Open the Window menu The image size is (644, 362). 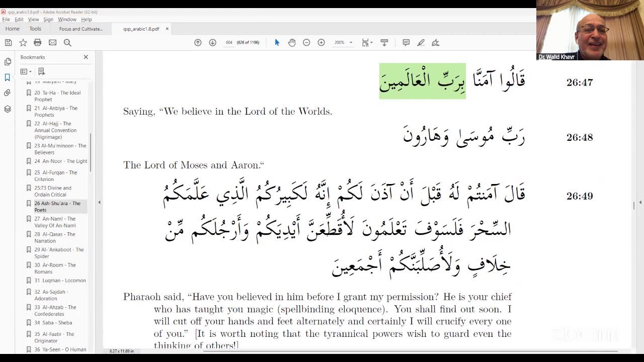click(x=67, y=20)
